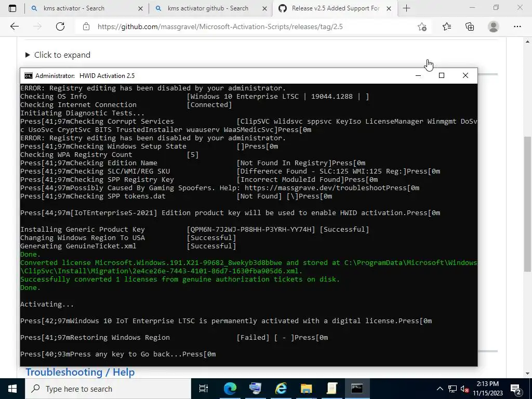Open the Favorites list

pos(447,26)
